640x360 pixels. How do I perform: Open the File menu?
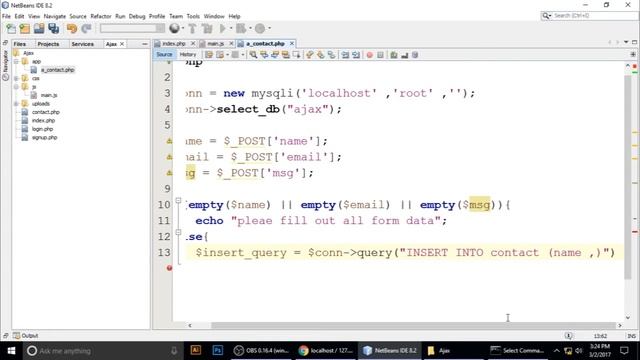click(6, 16)
